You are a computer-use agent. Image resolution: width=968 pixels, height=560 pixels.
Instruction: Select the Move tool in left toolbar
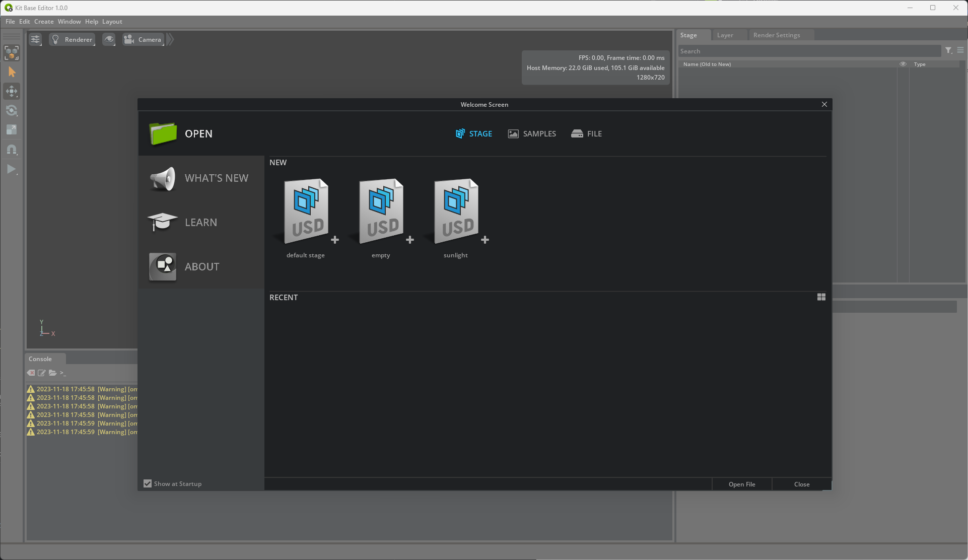(12, 91)
